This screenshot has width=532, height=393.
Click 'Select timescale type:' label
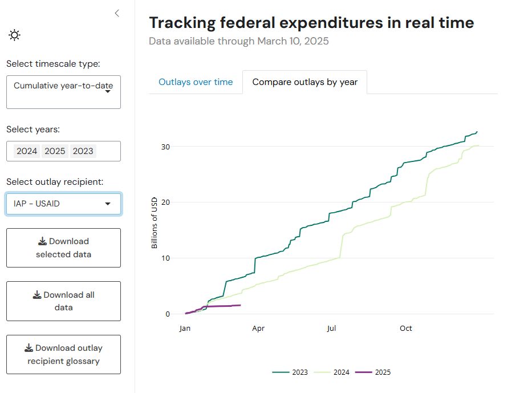coord(53,64)
